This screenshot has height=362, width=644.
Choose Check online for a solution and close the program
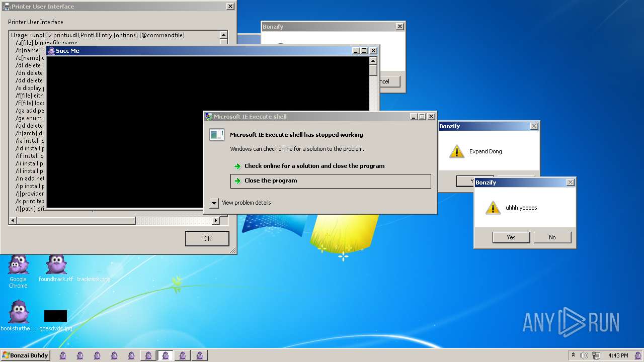click(x=314, y=166)
